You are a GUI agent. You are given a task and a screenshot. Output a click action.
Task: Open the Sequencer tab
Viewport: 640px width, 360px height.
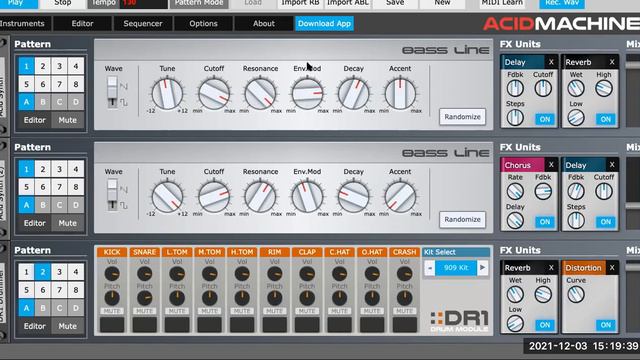[x=142, y=24]
